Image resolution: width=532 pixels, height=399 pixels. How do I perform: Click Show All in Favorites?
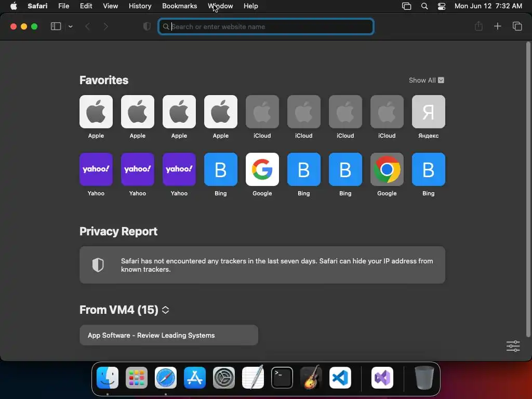pos(422,80)
